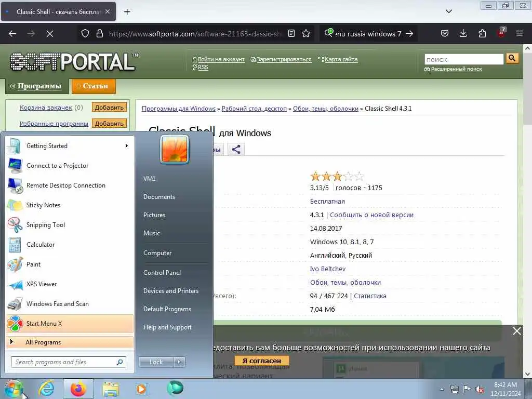Open Internet Explorer from taskbar
This screenshot has height=399, width=532.
click(x=46, y=389)
